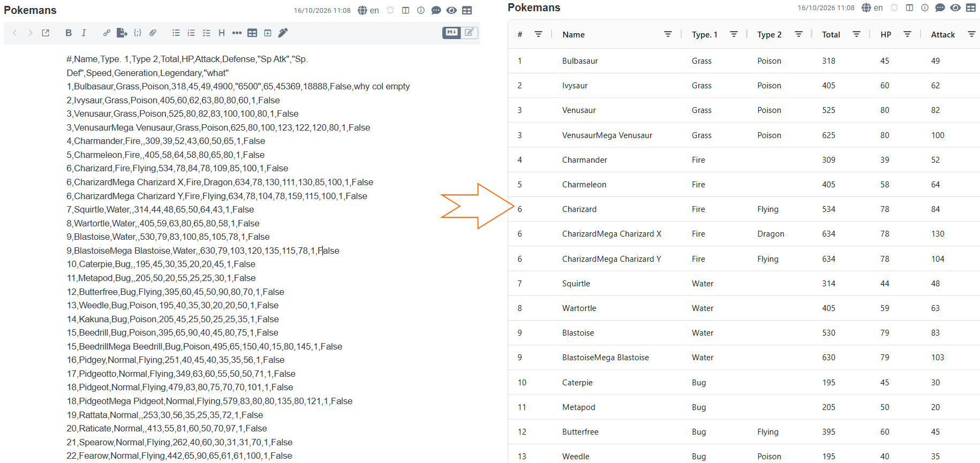This screenshot has height=463, width=980.
Task: Select the Caterpie name cell
Action: pyautogui.click(x=577, y=383)
